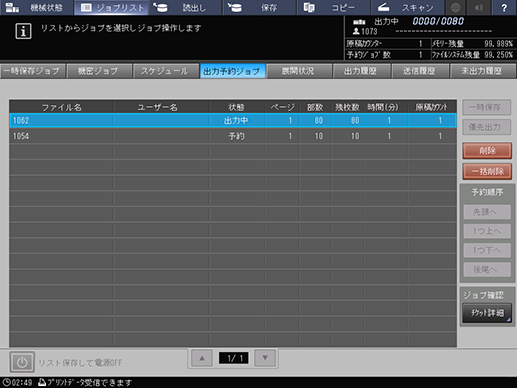
Task: Click the speaker sound icon
Action: pos(479,7)
